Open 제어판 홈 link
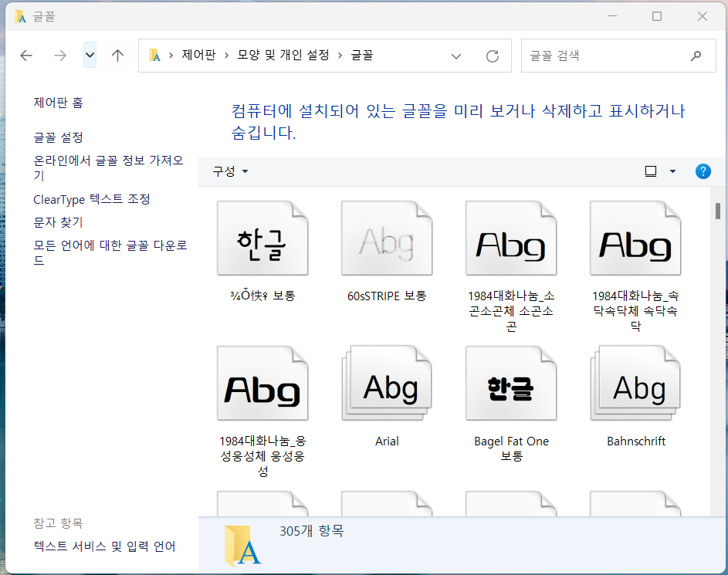 coord(58,103)
